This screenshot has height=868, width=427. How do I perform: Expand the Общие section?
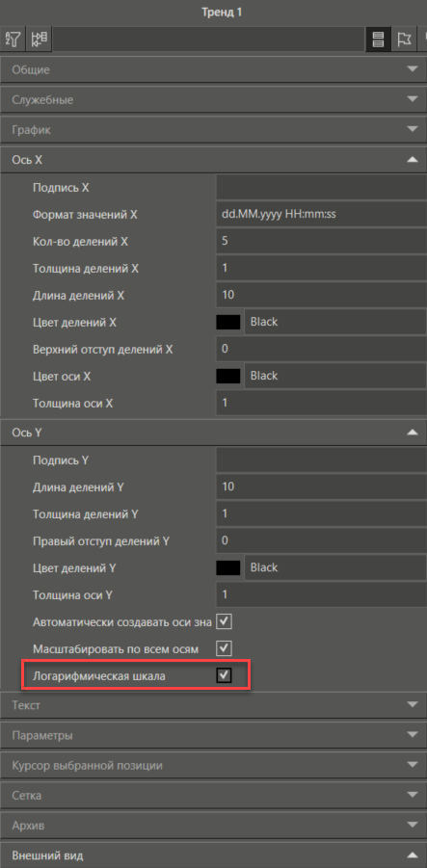click(213, 69)
